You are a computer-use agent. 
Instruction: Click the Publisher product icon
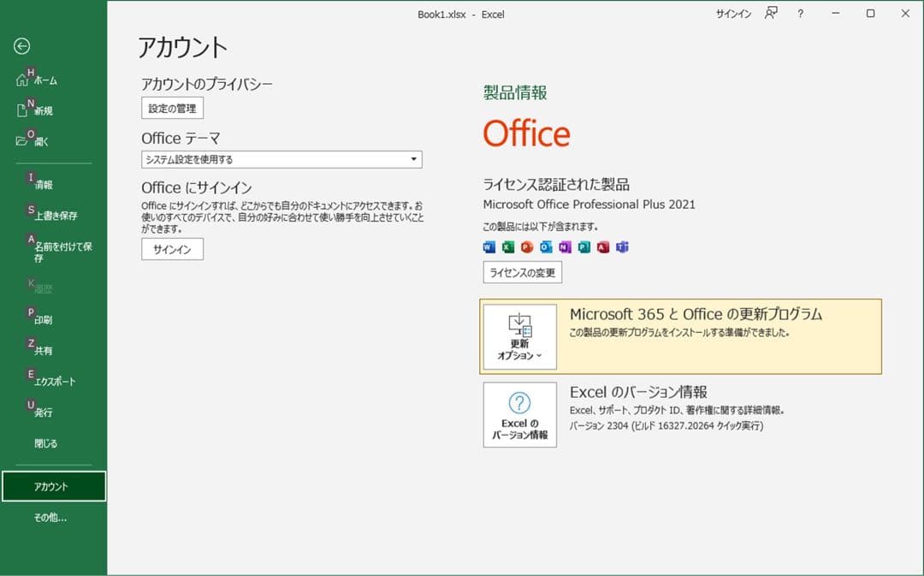click(586, 246)
